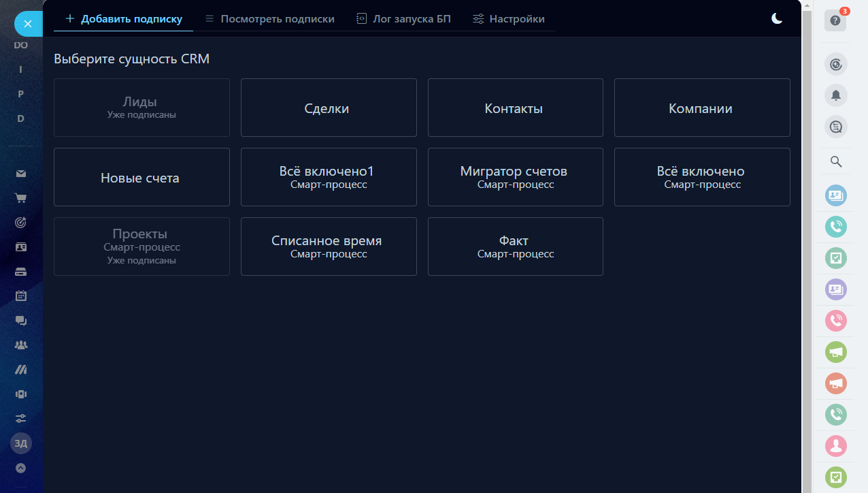Select 'Мигратор счетов' smart process

(515, 177)
